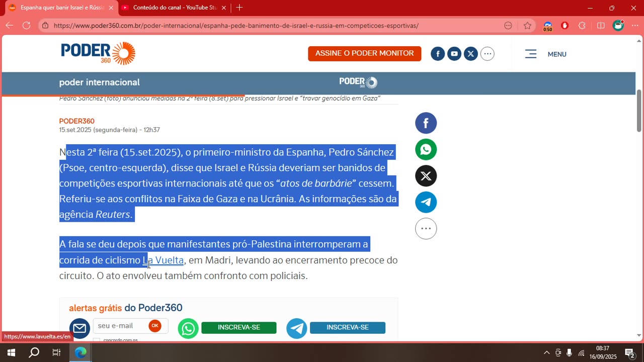Click WhatsApp alerts icon

(x=188, y=328)
